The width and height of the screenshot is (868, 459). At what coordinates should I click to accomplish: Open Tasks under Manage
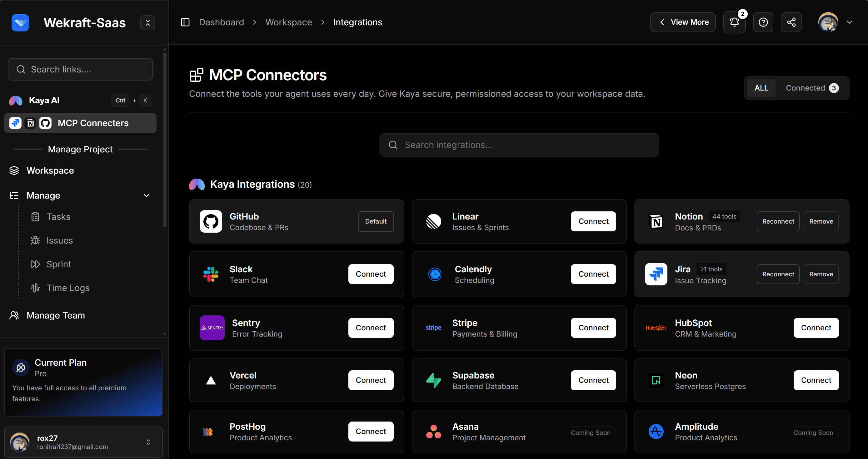pyautogui.click(x=58, y=216)
